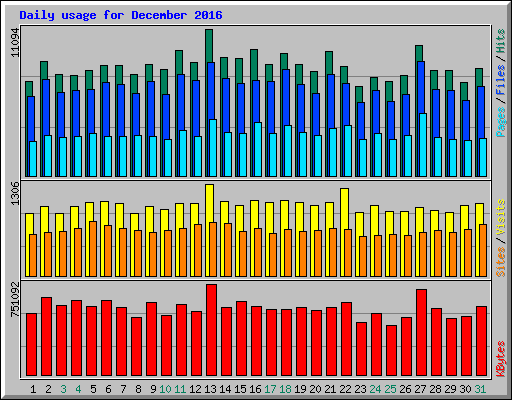Click day 20 on the x-axis
Screen dimensions: 512x400
pos(315,389)
